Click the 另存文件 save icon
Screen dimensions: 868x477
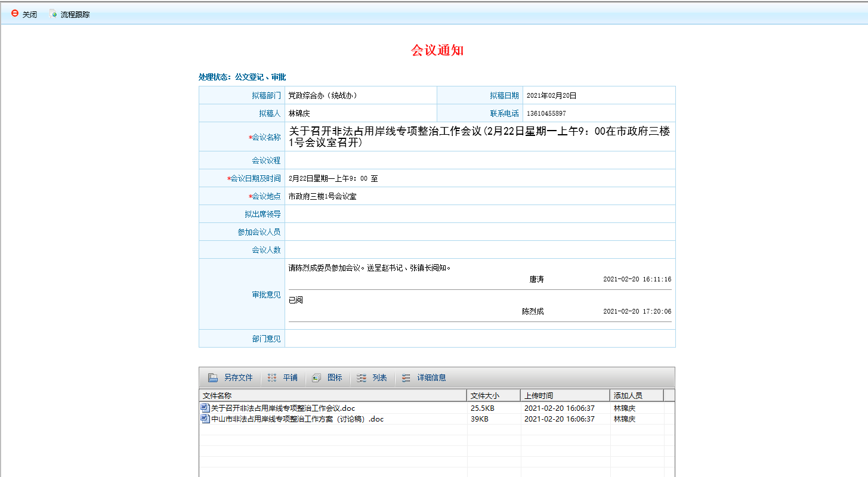click(213, 377)
